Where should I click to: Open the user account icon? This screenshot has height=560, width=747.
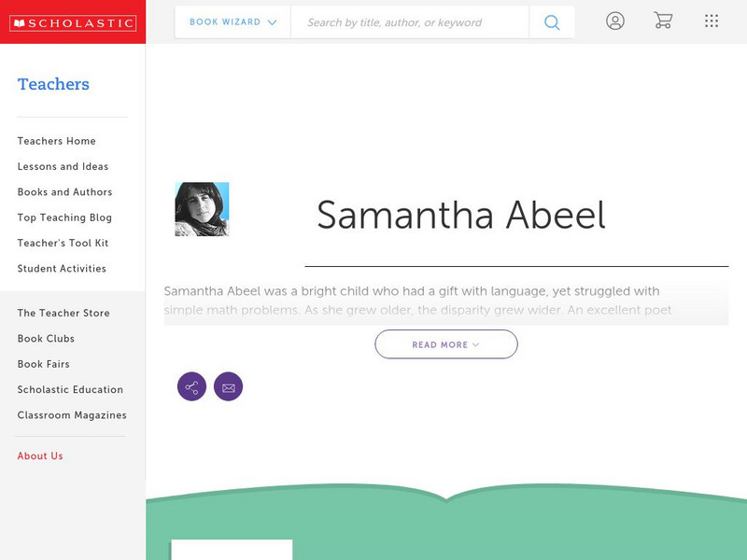614,21
